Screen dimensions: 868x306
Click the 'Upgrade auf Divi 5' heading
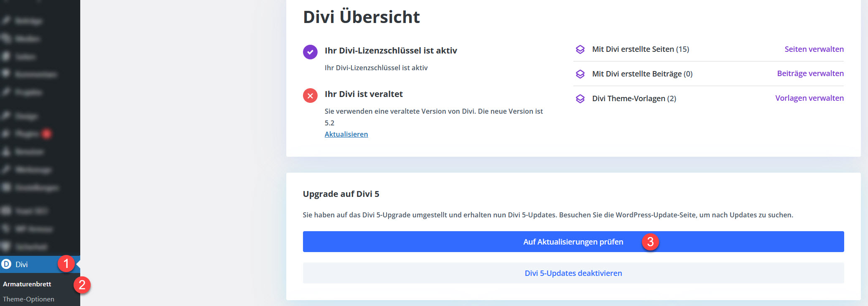pos(341,194)
